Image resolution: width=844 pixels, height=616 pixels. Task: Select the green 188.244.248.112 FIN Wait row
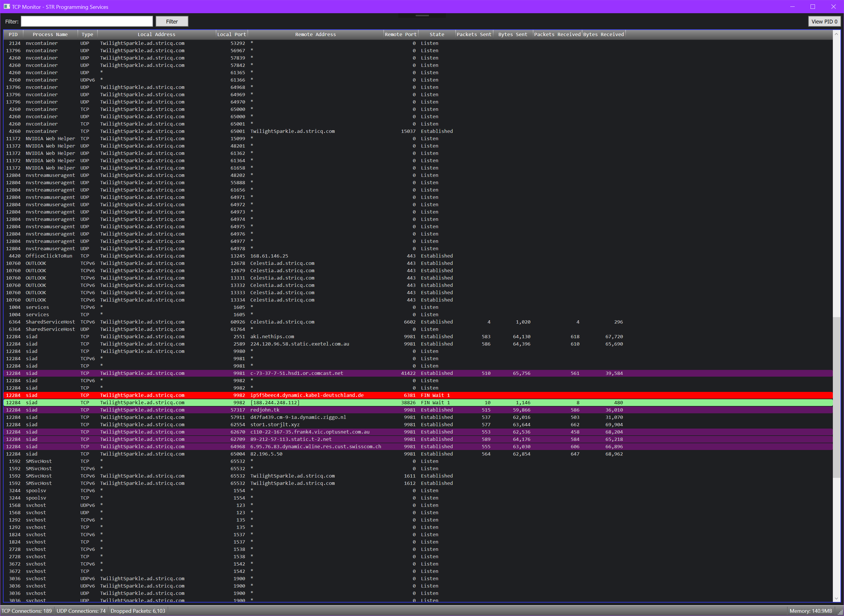[x=274, y=403]
